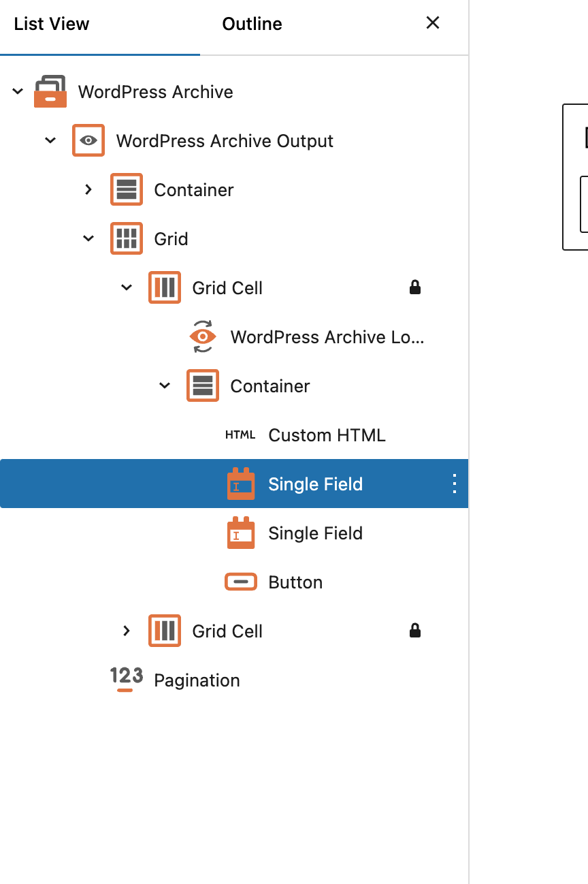The height and width of the screenshot is (884, 588).
Task: Collapse the Grid node
Action: pyautogui.click(x=88, y=239)
